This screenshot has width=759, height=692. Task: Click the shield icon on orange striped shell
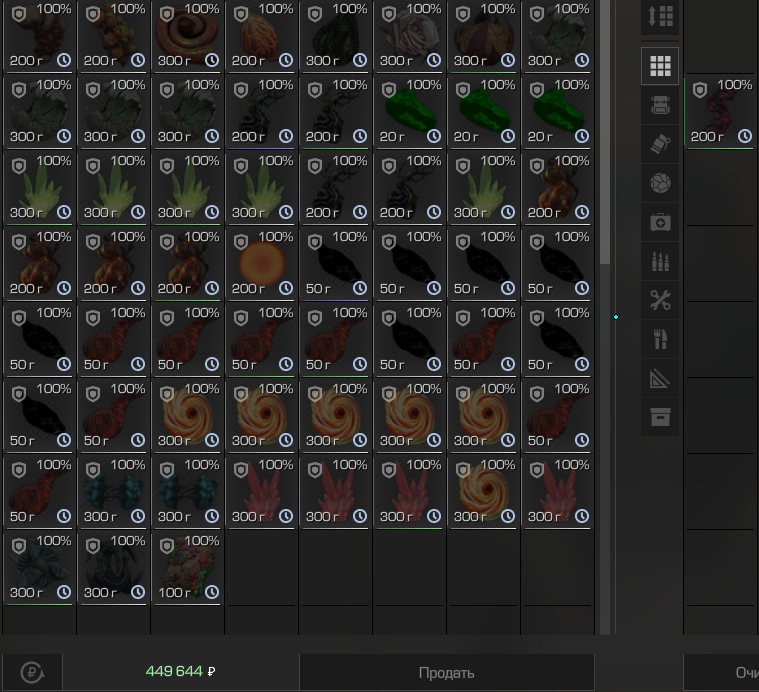[x=241, y=15]
